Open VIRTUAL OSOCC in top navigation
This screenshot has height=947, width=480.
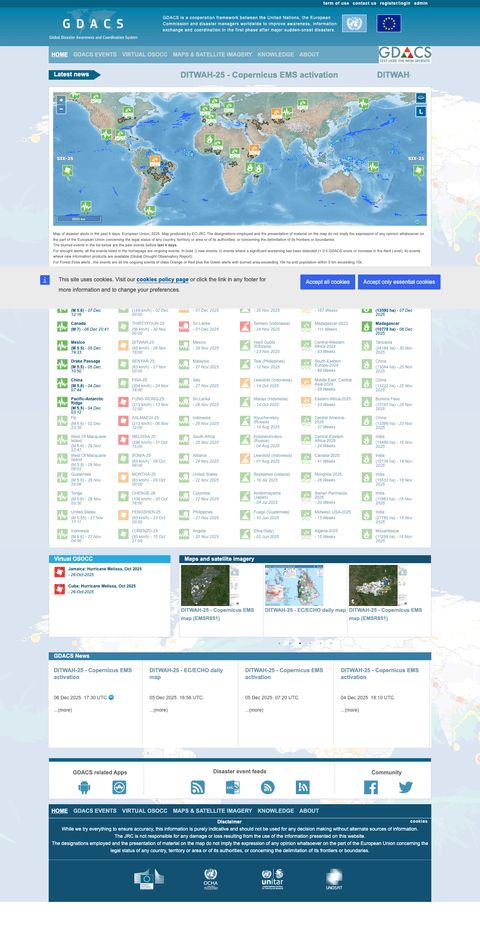[x=145, y=54]
